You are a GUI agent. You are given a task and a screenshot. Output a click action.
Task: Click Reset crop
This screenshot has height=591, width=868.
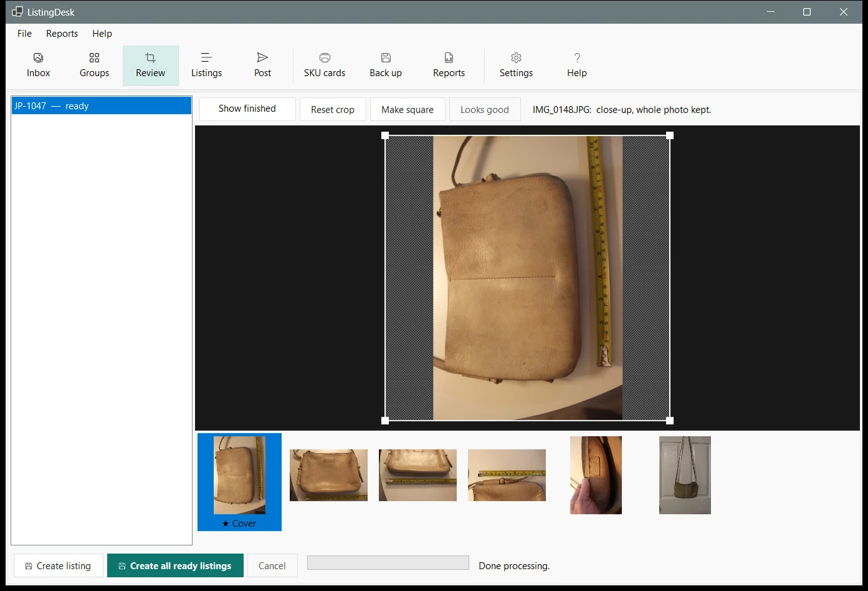[x=333, y=109]
